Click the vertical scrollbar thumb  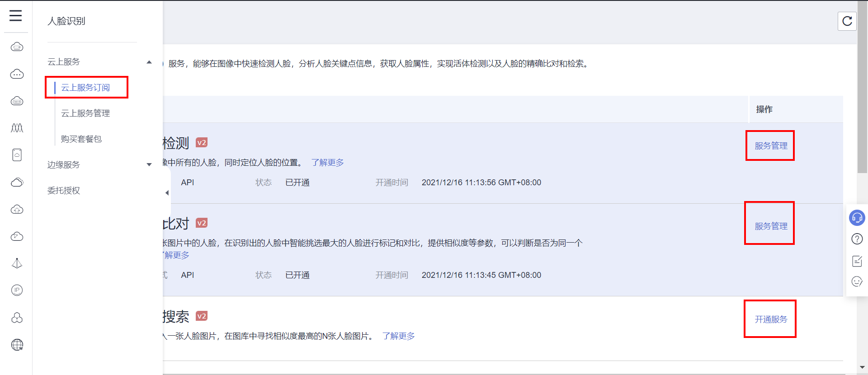pyautogui.click(x=862, y=86)
